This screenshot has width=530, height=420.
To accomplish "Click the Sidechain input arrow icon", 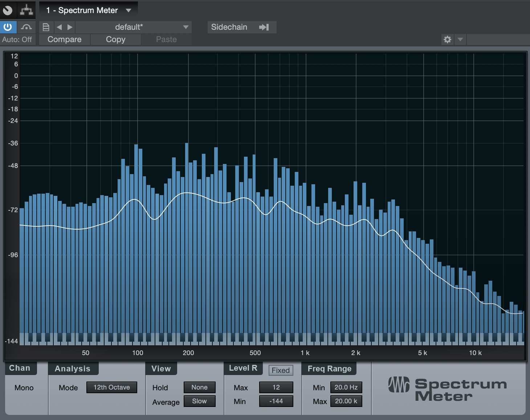I will [264, 27].
